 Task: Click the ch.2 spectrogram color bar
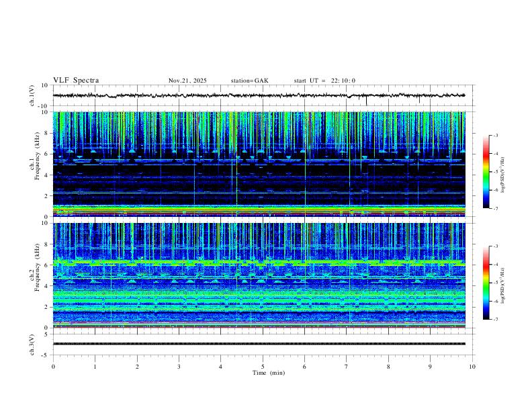486,283
